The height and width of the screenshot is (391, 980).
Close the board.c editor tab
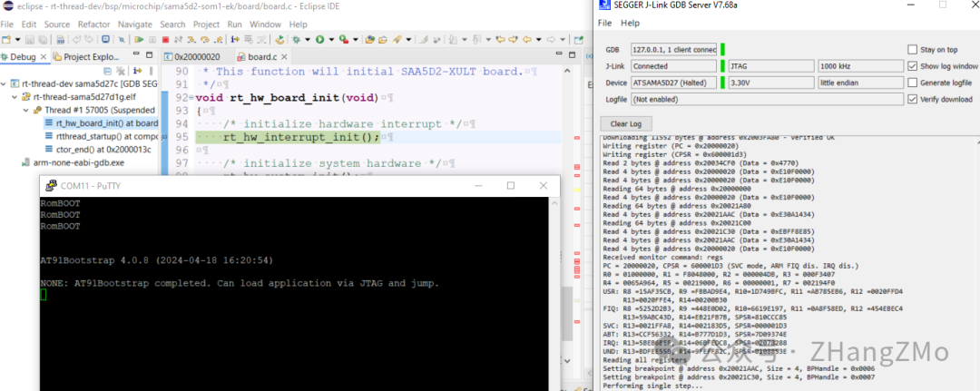282,57
